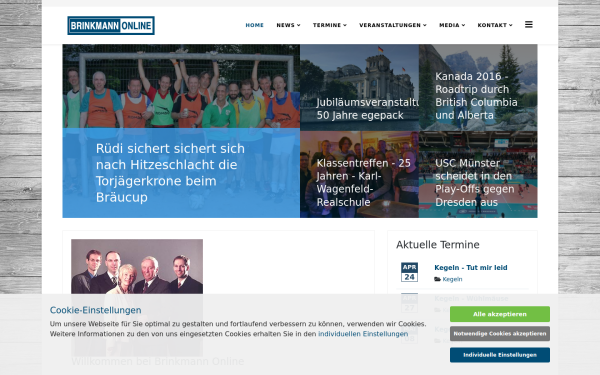This screenshot has height=375, width=600.
Task: Open the Kegeln - Tut mir leid event
Action: click(x=471, y=267)
